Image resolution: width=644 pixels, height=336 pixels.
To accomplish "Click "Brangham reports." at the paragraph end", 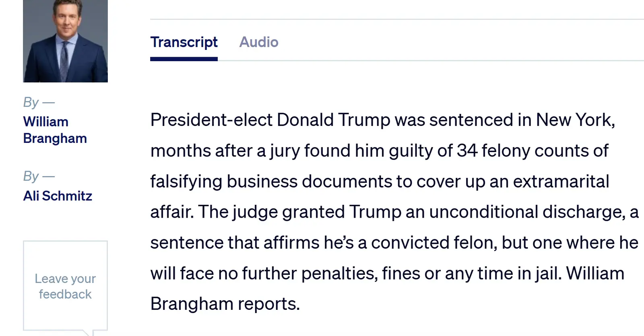I will (x=225, y=304).
